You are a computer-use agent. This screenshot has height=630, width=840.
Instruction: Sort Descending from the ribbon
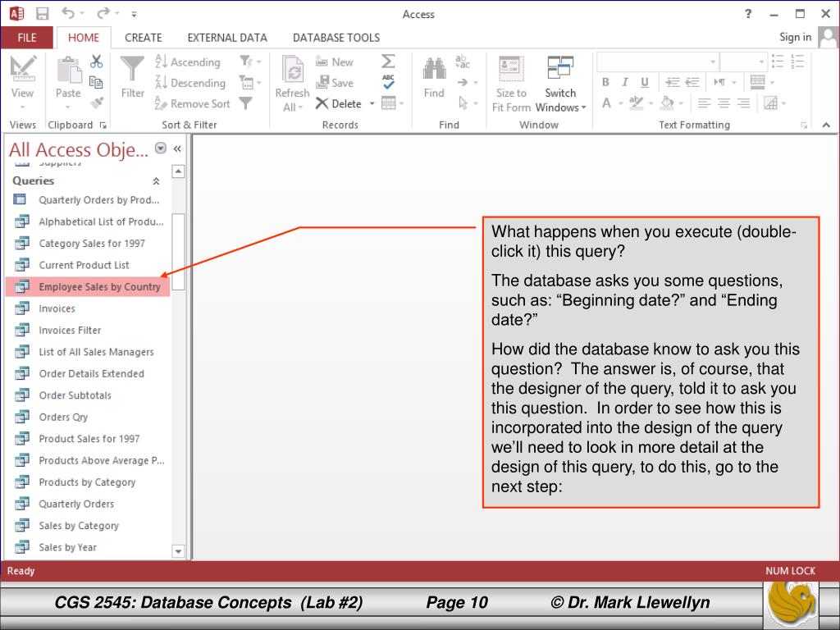click(190, 83)
